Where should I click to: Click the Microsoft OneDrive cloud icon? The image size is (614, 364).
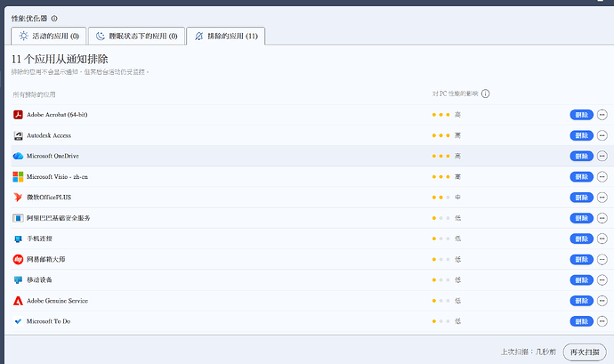pos(18,156)
